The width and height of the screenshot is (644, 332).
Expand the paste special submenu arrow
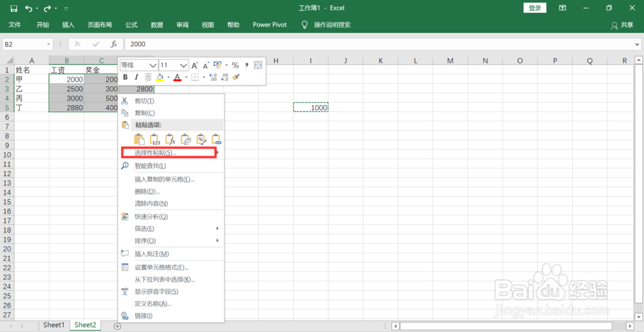218,153
